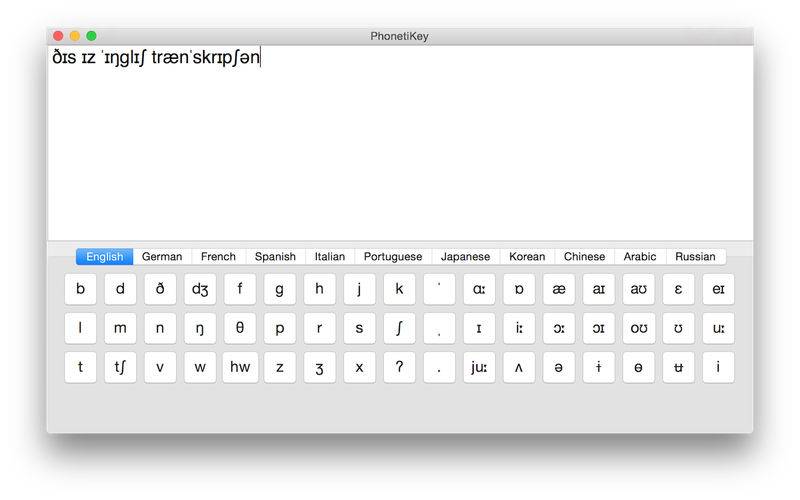This screenshot has width=800, height=500.
Task: Insert the ɔɪ diphthong symbol
Action: tap(598, 328)
